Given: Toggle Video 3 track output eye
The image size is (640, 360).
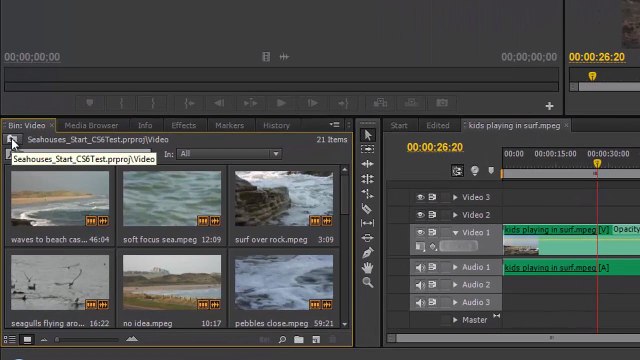Looking at the screenshot, I should pyautogui.click(x=420, y=198).
